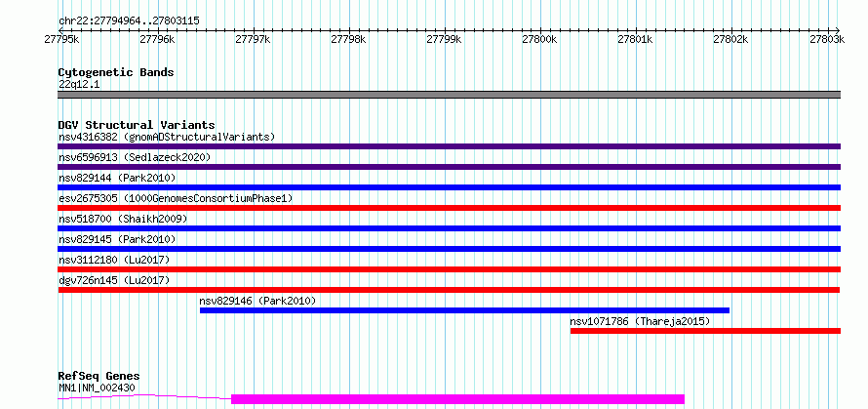Screen dimensions: 868x409
Task: Click the DGV Structural Variants track title
Action: coord(137,125)
